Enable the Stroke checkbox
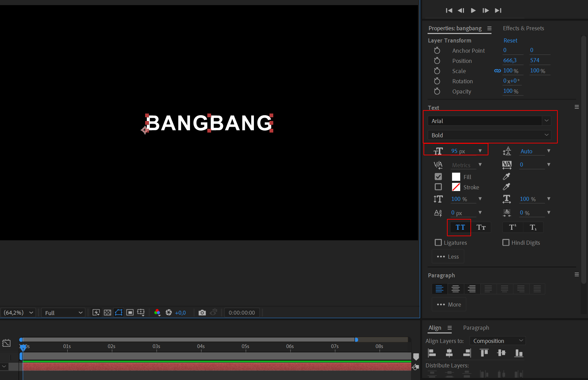 click(438, 187)
